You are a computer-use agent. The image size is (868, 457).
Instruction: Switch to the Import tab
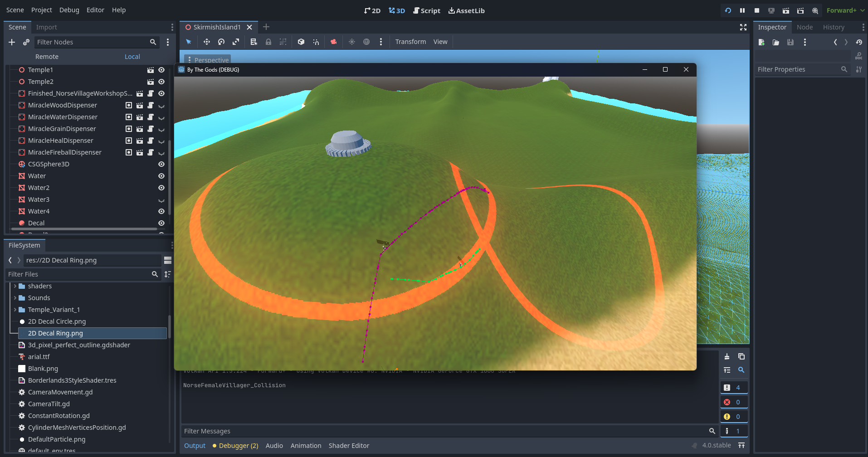[x=46, y=27]
